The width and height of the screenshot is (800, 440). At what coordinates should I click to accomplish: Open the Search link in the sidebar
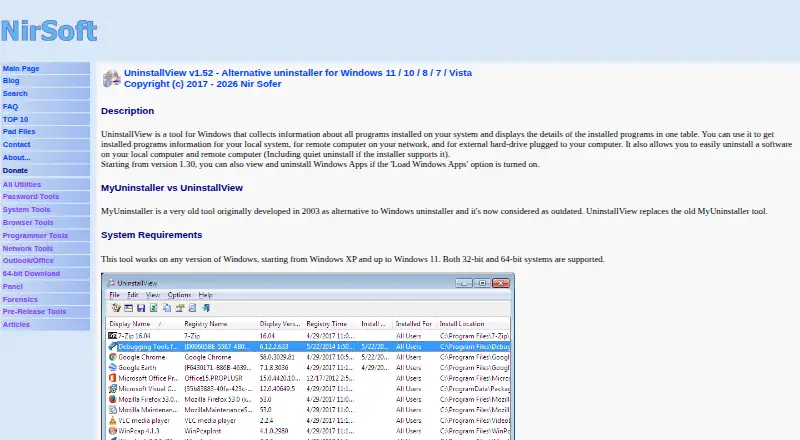(15, 93)
